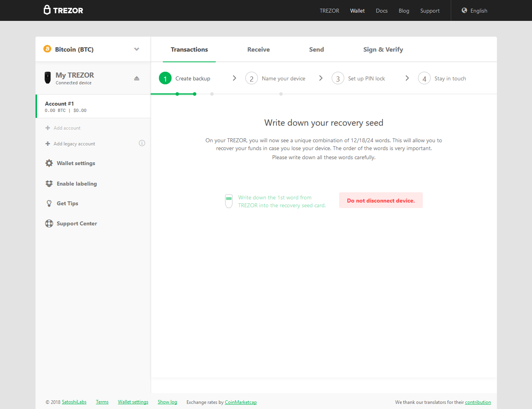Click the globe icon for language
This screenshot has height=409, width=532.
[x=464, y=11]
